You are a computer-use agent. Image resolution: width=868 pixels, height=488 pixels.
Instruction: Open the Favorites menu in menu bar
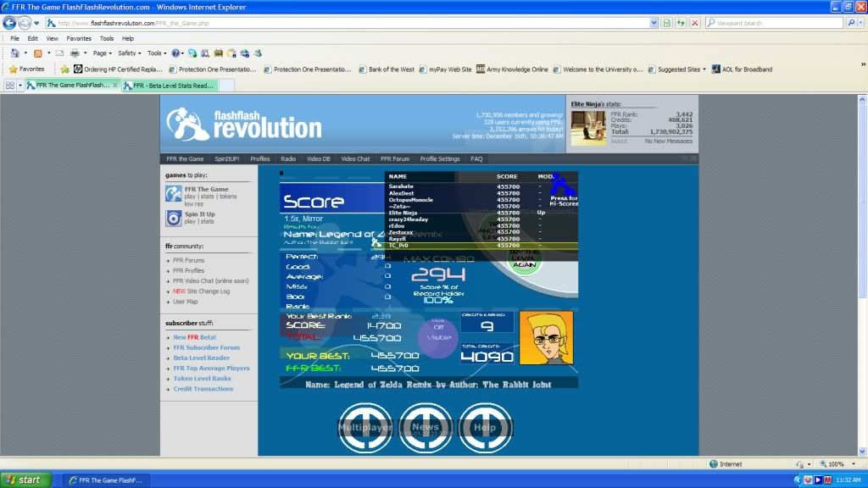tap(79, 38)
